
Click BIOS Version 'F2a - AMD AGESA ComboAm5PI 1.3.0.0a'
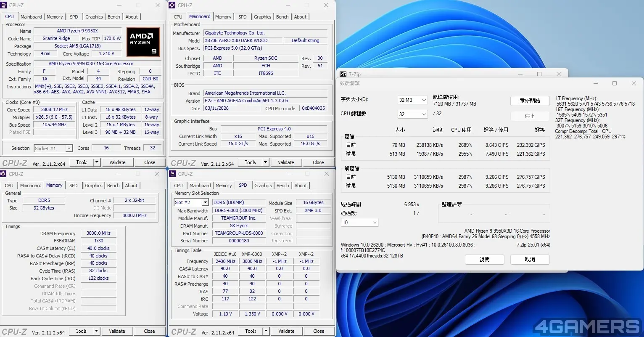pos(266,101)
